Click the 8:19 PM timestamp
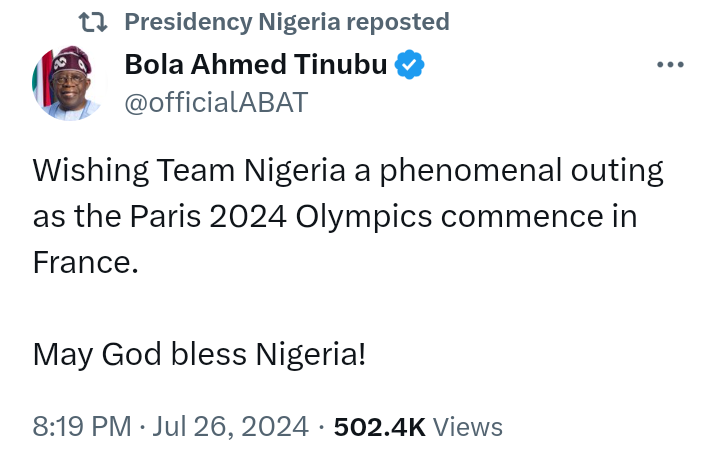The width and height of the screenshot is (720, 458). coord(82,427)
